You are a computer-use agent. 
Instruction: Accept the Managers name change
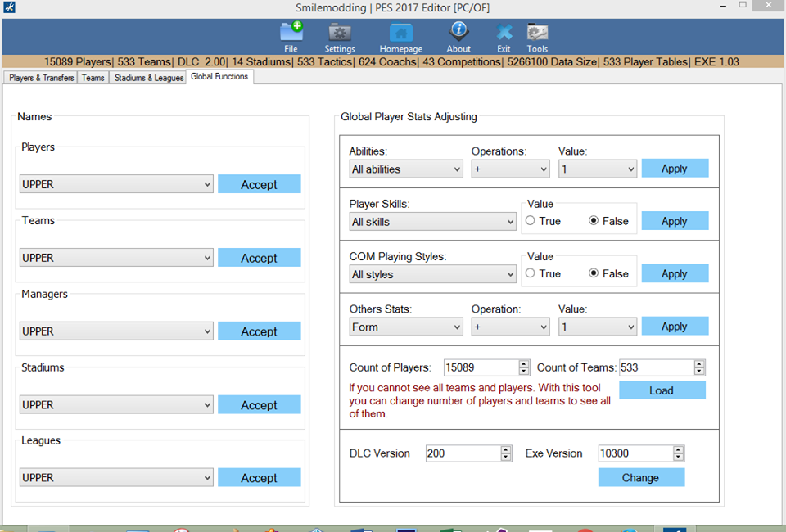pyautogui.click(x=260, y=331)
